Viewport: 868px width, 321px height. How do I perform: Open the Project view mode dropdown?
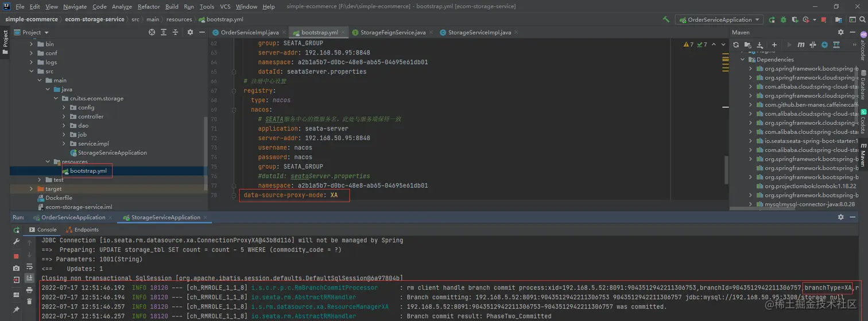[x=32, y=32]
